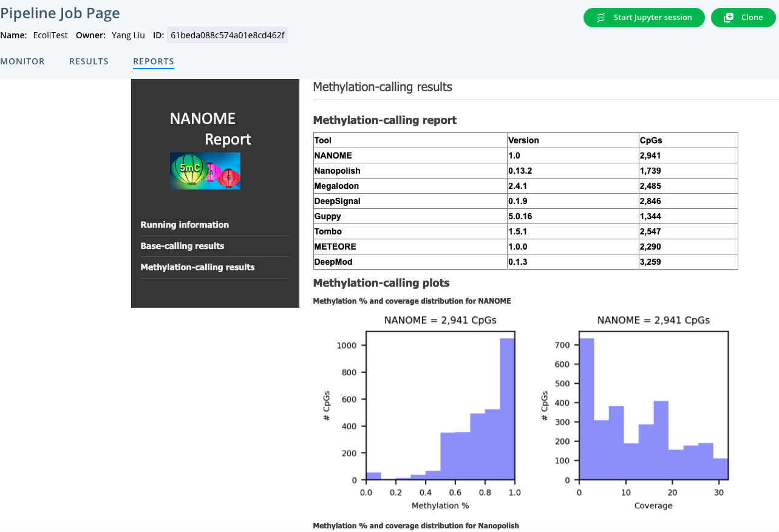Screen dimensions: 779x532
Task: Click CpGs count 3,259
Action: click(650, 262)
